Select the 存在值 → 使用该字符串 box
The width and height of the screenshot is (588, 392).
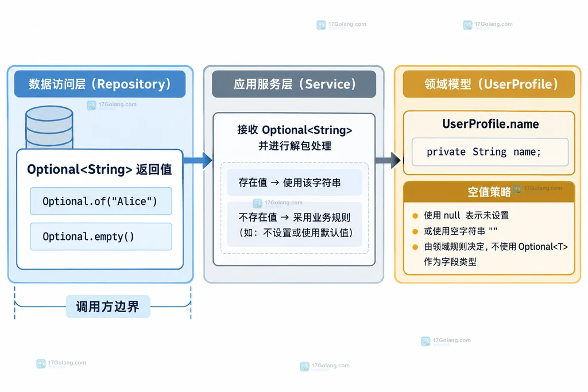point(295,183)
